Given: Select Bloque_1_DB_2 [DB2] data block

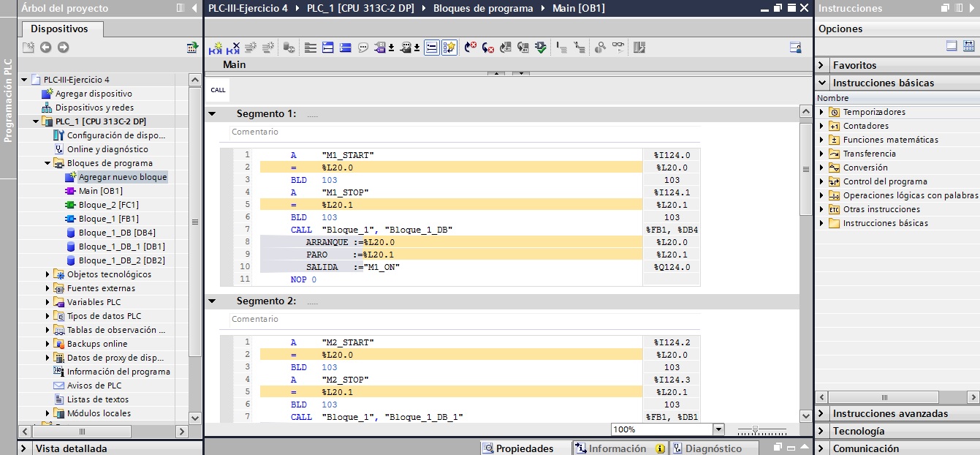Looking at the screenshot, I should [121, 260].
